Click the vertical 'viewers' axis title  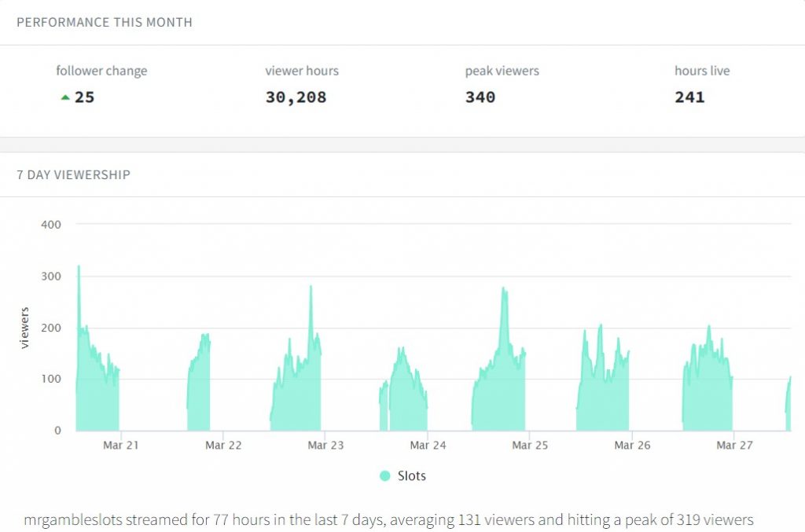[24, 328]
